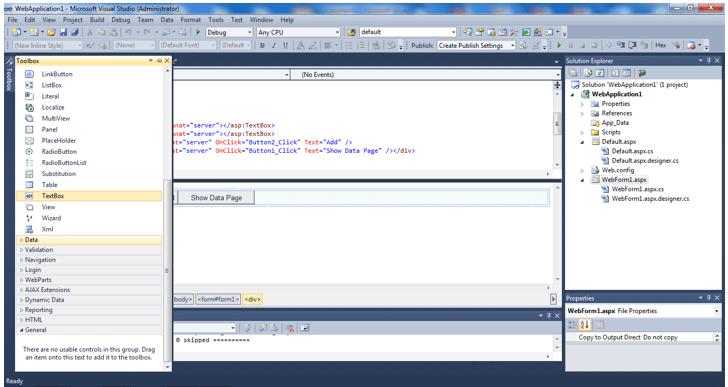Click the Undo arrow icon
This screenshot has width=728, height=387.
pos(128,32)
